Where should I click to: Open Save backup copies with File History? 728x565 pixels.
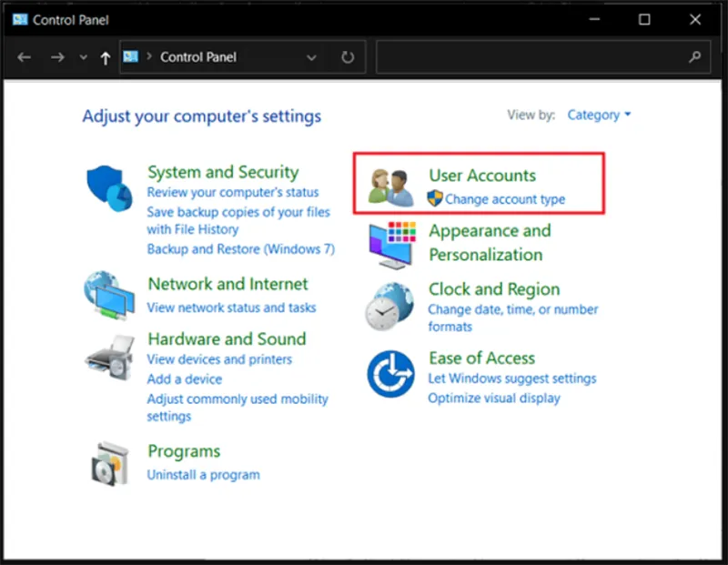tap(238, 220)
